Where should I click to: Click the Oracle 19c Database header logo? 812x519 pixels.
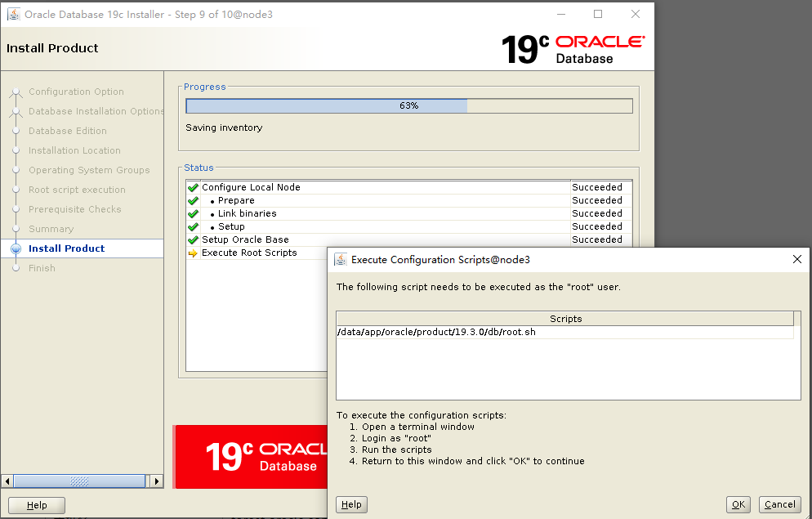point(573,50)
